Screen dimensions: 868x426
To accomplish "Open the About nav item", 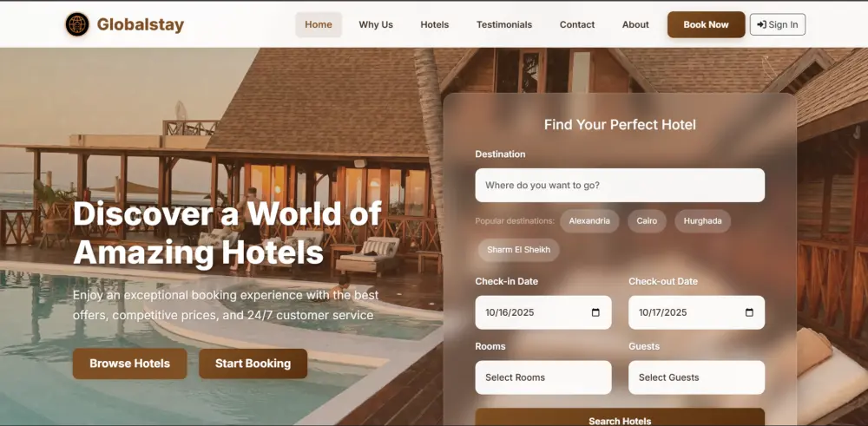I will (x=635, y=24).
